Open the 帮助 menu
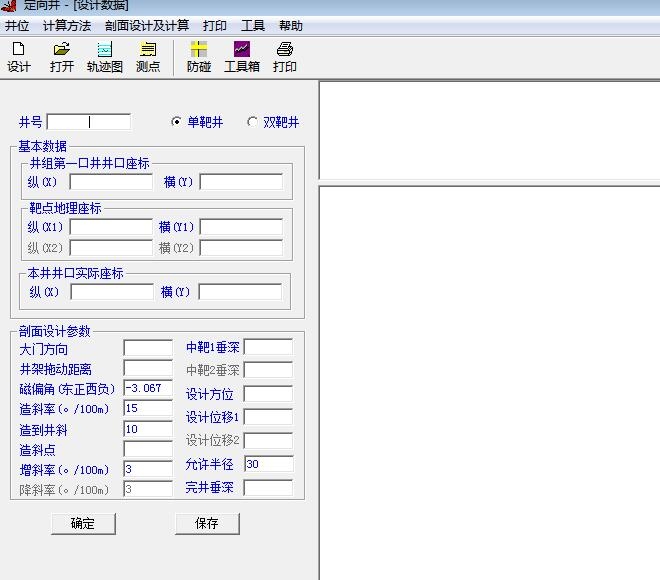660x580 pixels. (x=291, y=26)
